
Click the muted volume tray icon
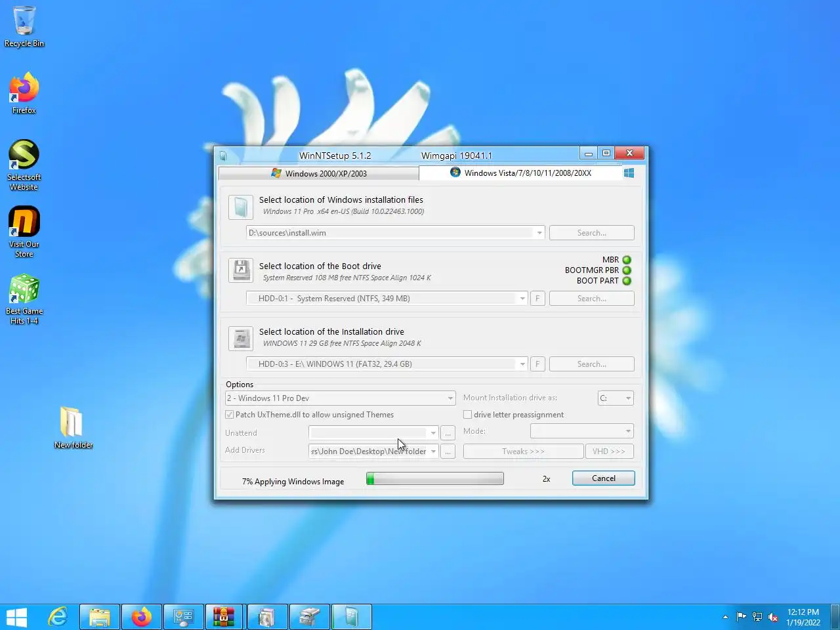tap(773, 617)
